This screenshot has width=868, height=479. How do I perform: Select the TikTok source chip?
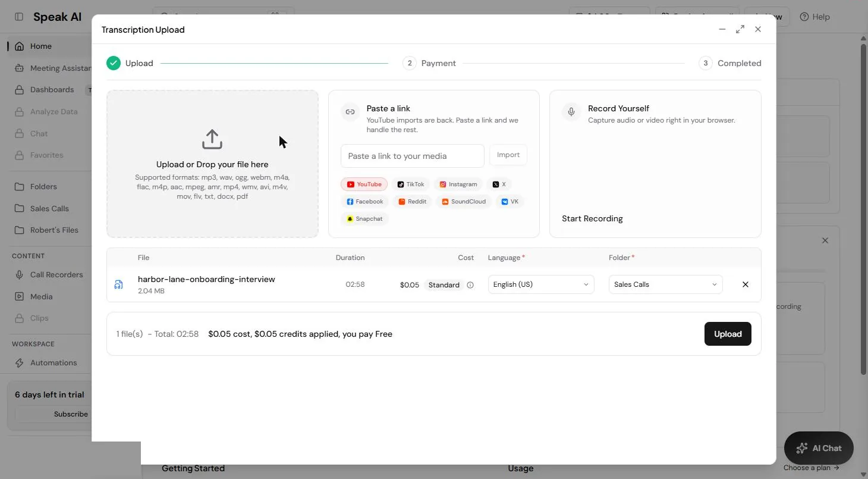(x=411, y=184)
